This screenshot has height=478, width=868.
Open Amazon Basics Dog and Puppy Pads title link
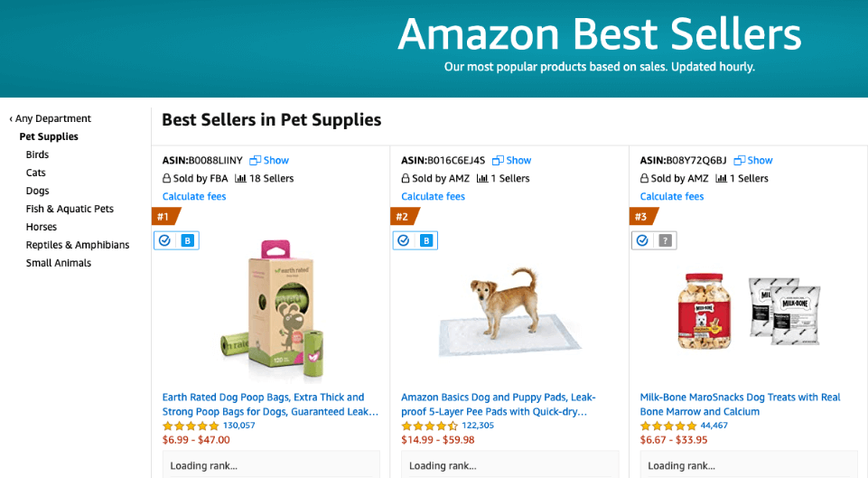coord(499,404)
